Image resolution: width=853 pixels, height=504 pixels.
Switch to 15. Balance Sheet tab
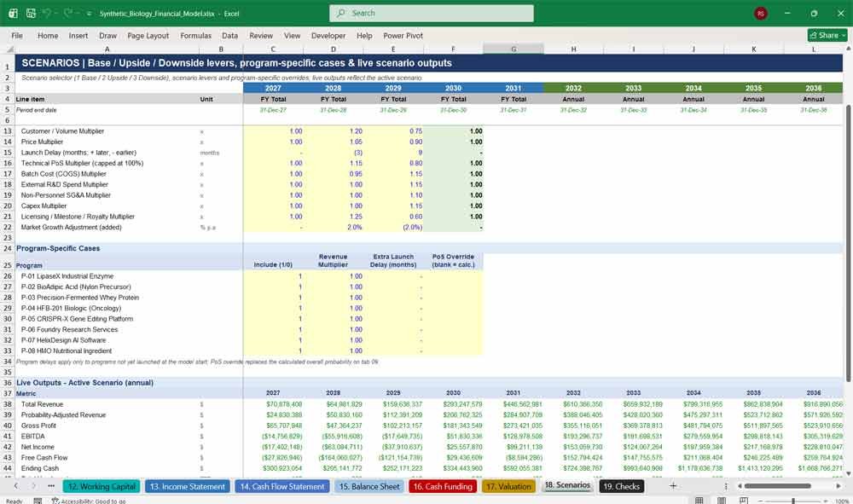tap(369, 487)
